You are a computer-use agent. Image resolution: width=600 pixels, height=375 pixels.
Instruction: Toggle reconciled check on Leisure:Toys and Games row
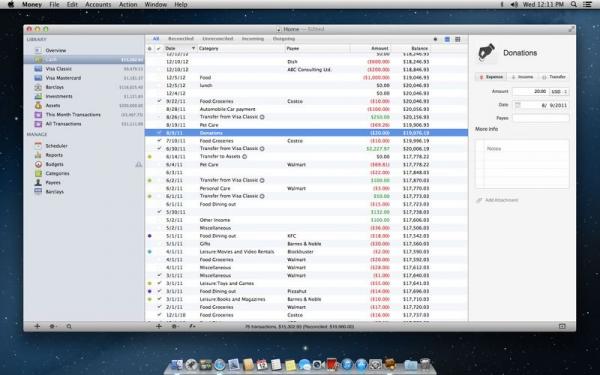coord(159,283)
